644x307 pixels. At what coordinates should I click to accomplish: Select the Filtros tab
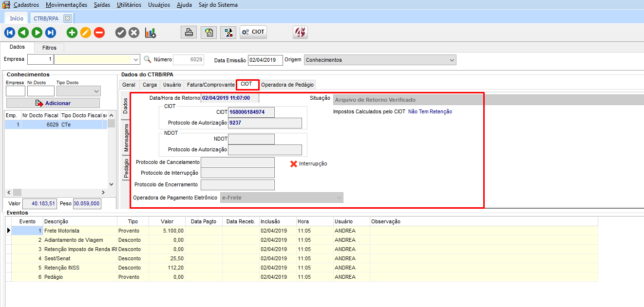click(x=49, y=48)
